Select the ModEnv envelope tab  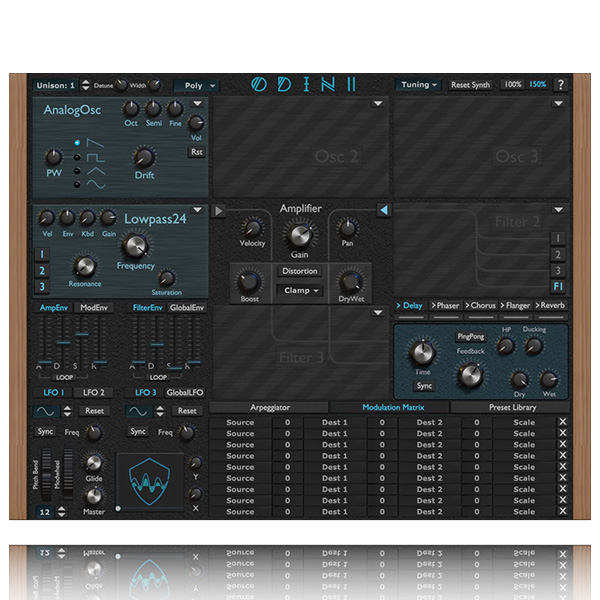click(94, 308)
